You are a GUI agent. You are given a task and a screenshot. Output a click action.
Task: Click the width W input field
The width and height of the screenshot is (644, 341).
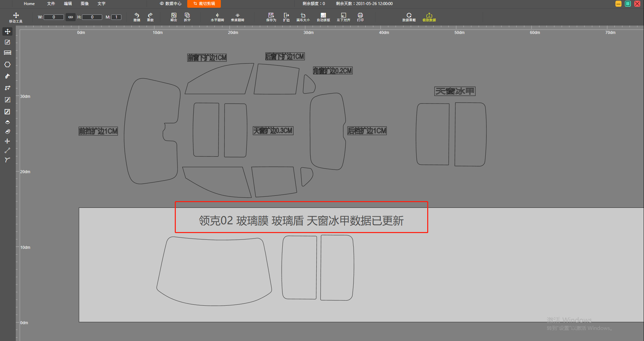54,17
